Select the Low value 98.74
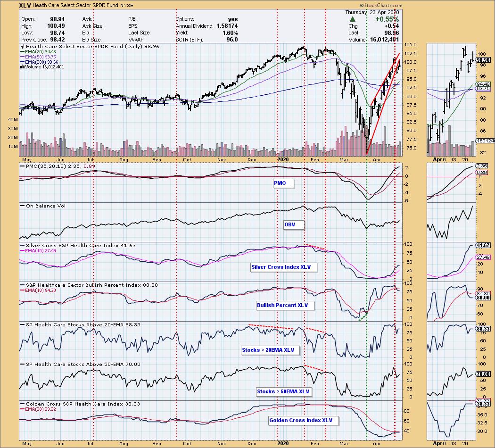The image size is (495, 448). tap(57, 33)
